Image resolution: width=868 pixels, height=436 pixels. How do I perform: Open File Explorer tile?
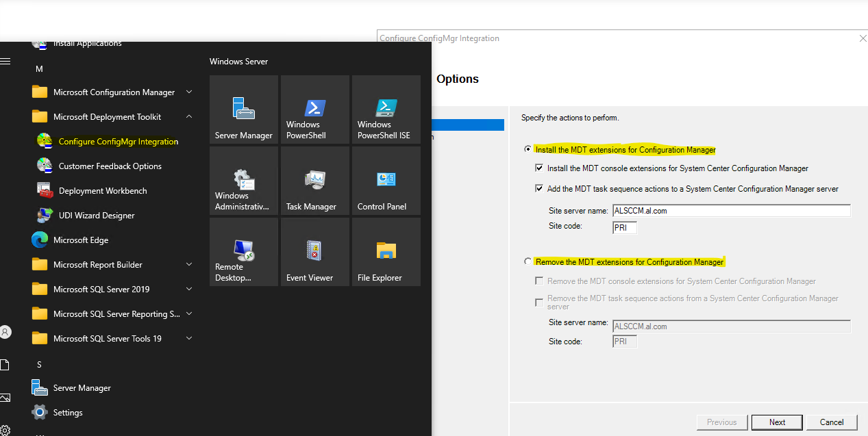pyautogui.click(x=386, y=252)
